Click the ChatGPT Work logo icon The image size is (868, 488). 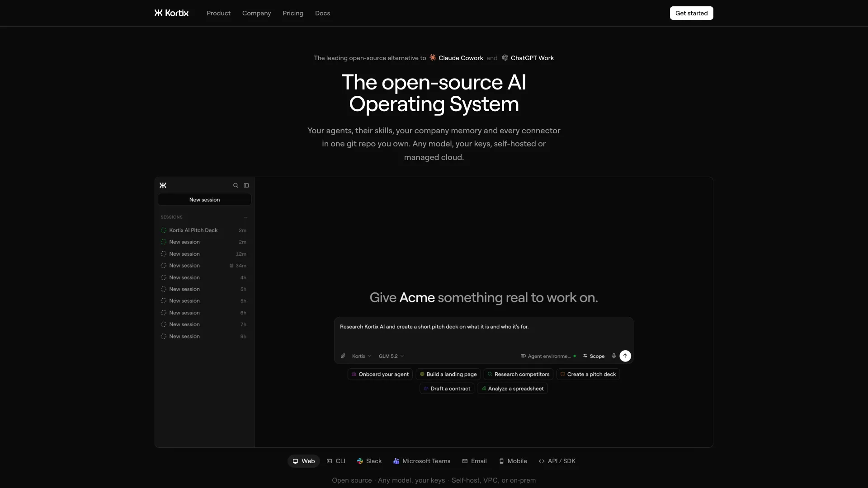coord(505,58)
